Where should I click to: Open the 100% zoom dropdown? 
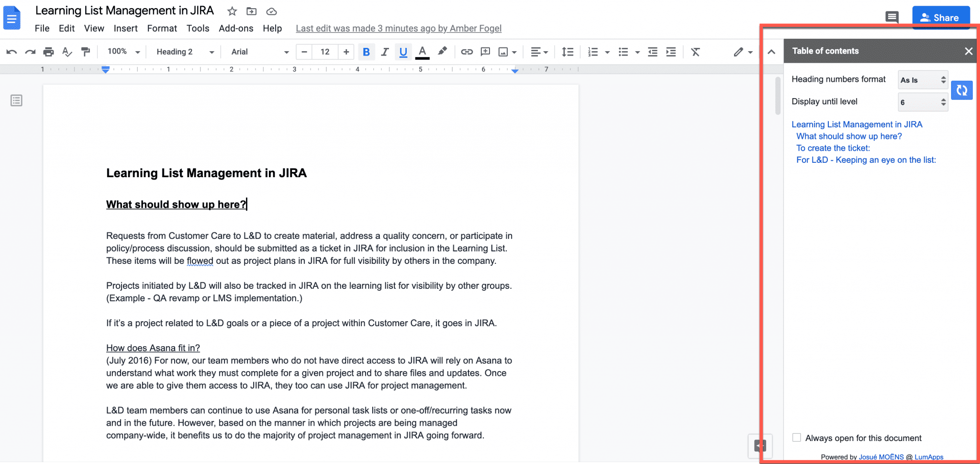point(122,52)
